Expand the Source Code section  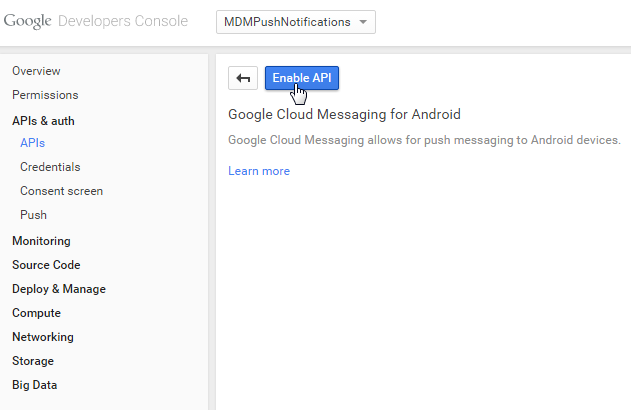[x=46, y=265]
